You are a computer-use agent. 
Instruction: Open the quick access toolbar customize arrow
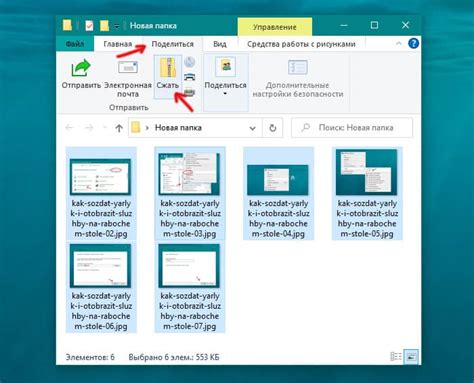(x=117, y=26)
